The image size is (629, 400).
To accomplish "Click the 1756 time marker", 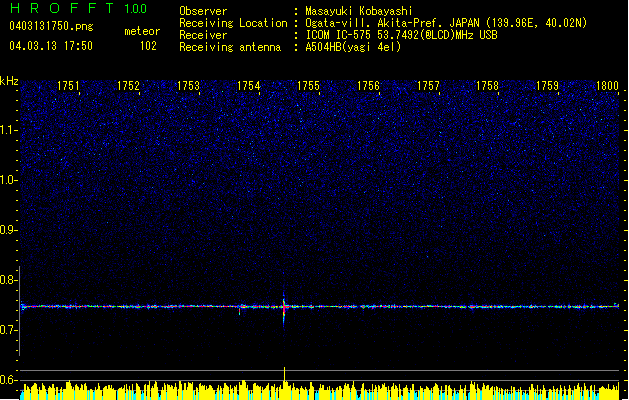I will pos(368,86).
